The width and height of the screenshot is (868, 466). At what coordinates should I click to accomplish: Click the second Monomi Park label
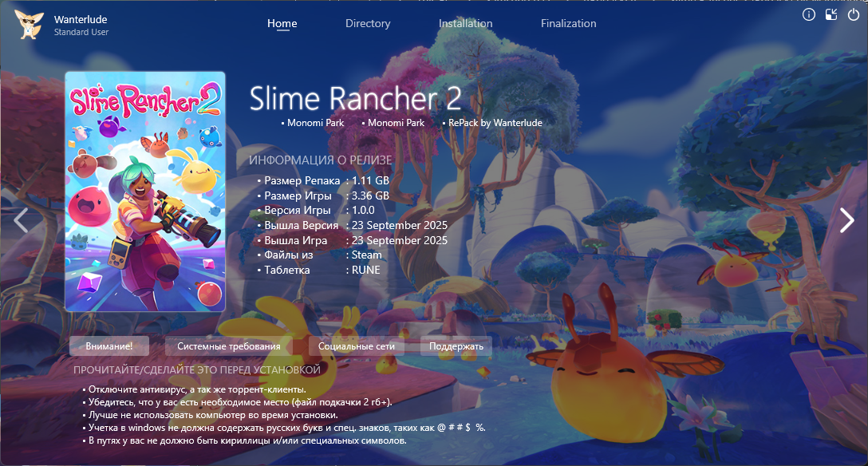click(397, 123)
